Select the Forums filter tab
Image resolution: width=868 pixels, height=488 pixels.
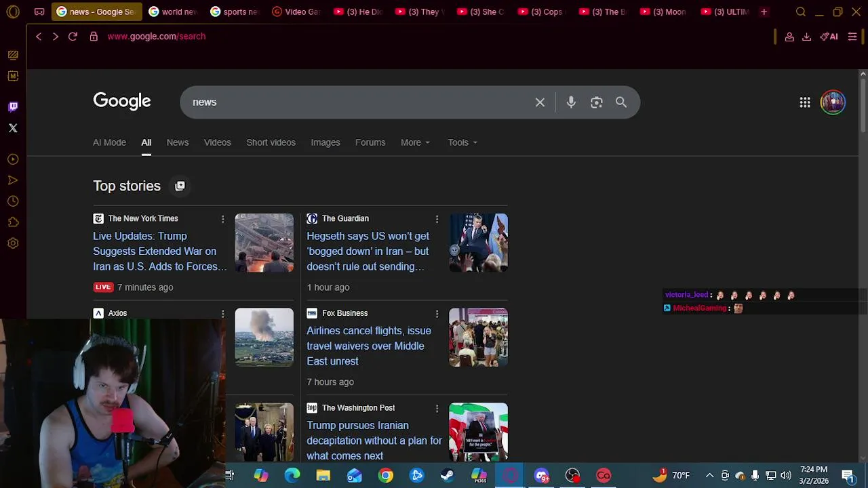pos(370,142)
